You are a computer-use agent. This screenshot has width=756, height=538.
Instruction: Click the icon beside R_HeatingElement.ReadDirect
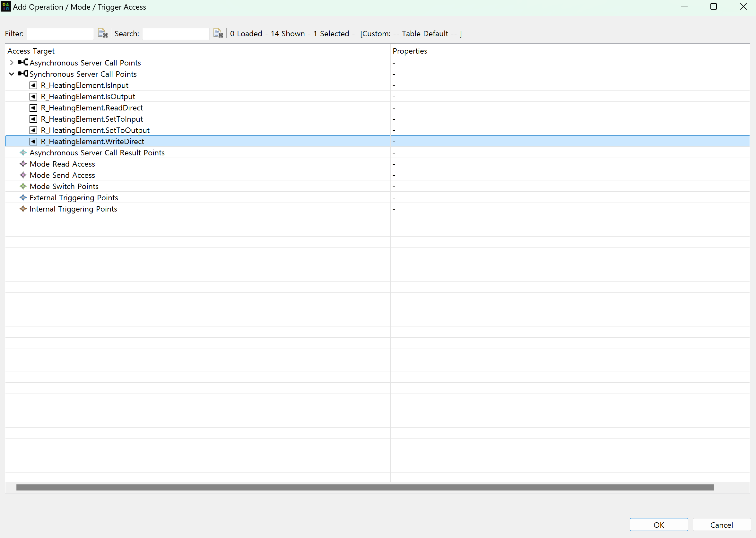pyautogui.click(x=33, y=108)
